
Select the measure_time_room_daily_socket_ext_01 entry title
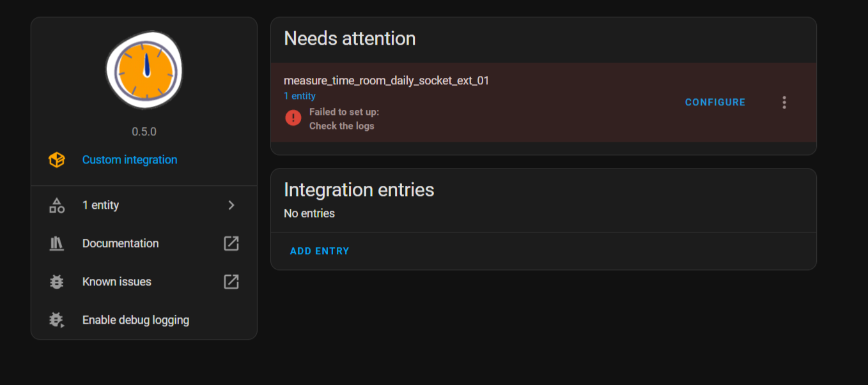[x=386, y=80]
